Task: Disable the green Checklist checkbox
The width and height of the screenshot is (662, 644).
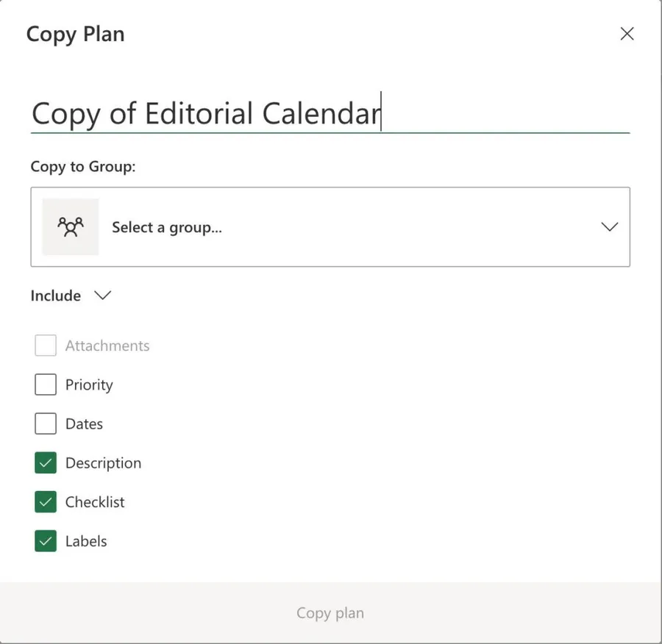Action: tap(46, 502)
